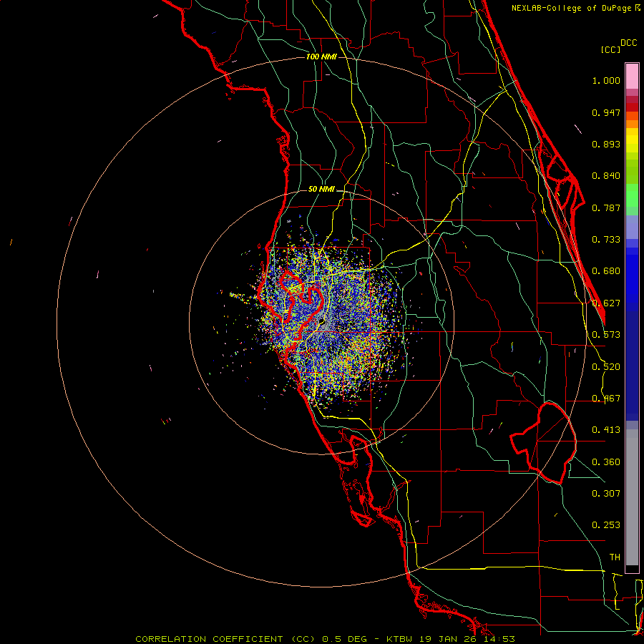Pick the dark red colorbar segment
This screenshot has width=644, height=644.
632,107
